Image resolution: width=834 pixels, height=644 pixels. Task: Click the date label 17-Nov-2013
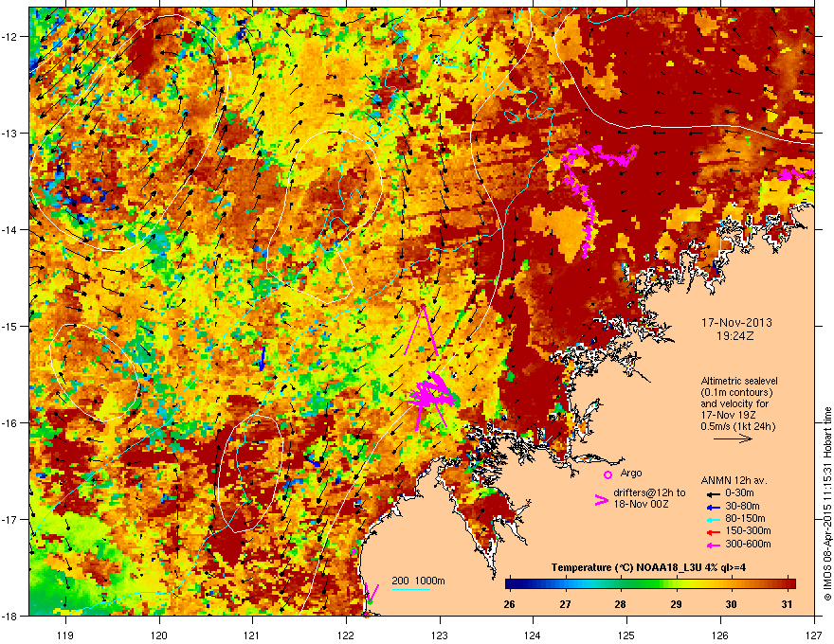pos(736,323)
